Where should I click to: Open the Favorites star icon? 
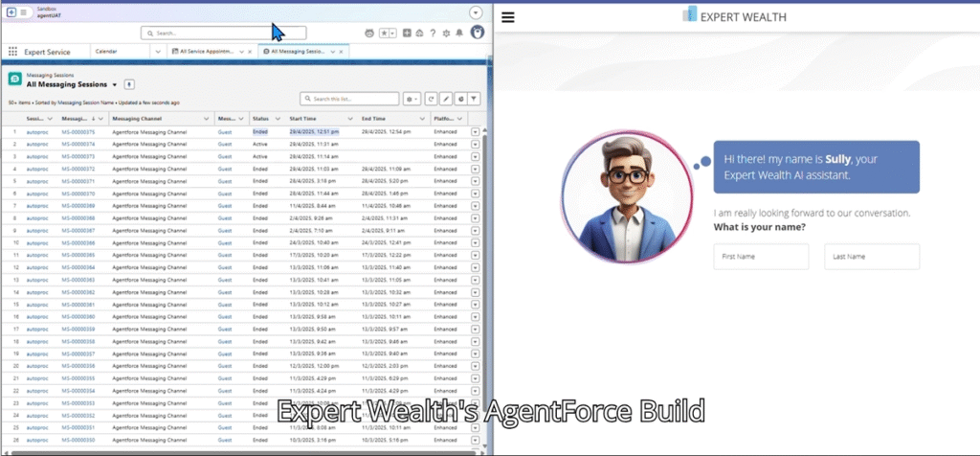(384, 34)
